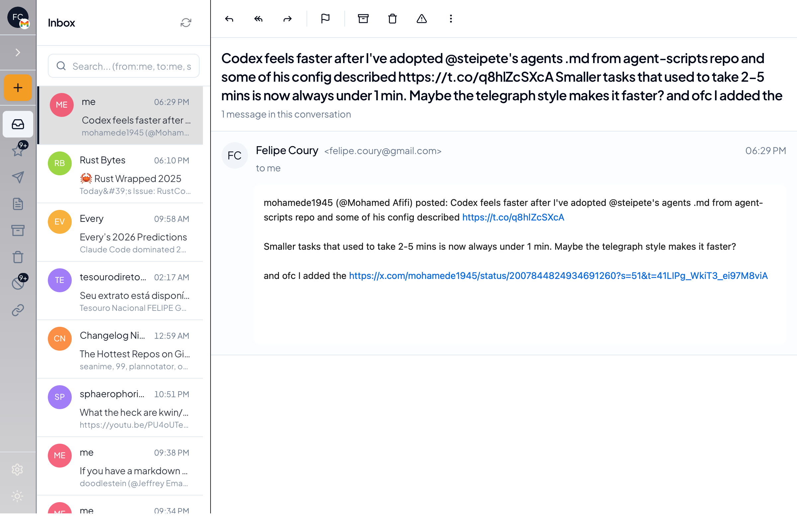Open settings gear in sidebar
The image size is (797, 532).
(17, 470)
